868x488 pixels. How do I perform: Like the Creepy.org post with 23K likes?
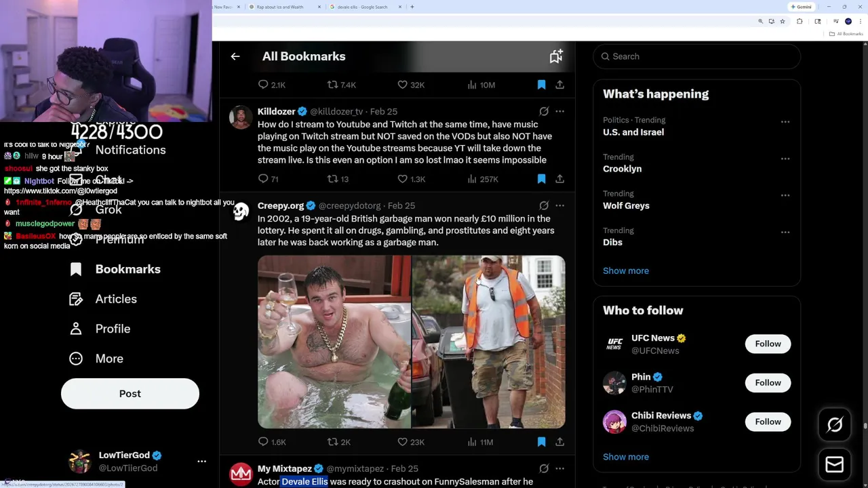(410, 442)
